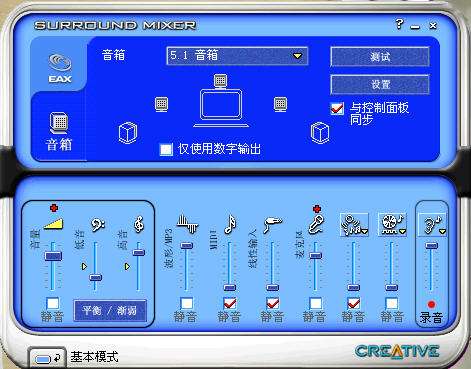Enable 仅使用数字输出 checkbox
Viewport: 471px width, 369px height.
click(166, 149)
